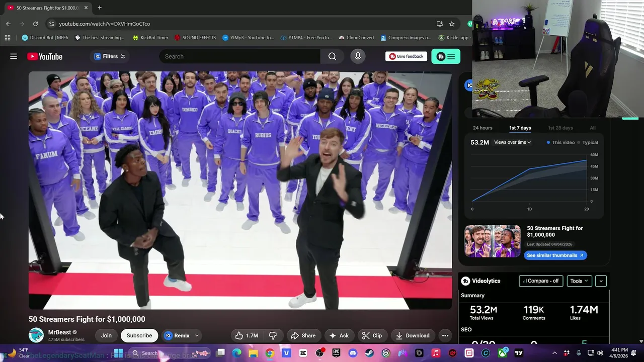The image size is (644, 362).
Task: Open YtMp3 bookmark
Action: coord(248,38)
